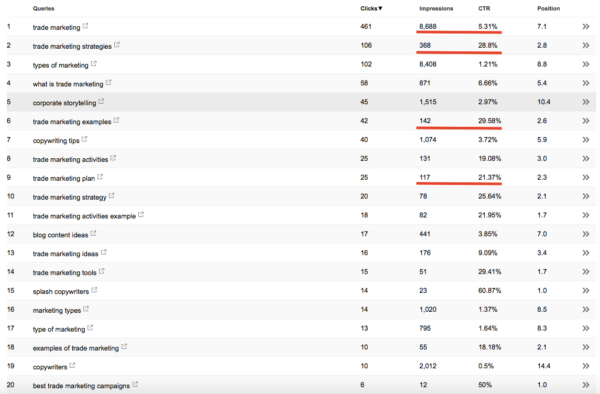Select the 461 clicks value
This screenshot has width=600, height=394.
point(366,26)
